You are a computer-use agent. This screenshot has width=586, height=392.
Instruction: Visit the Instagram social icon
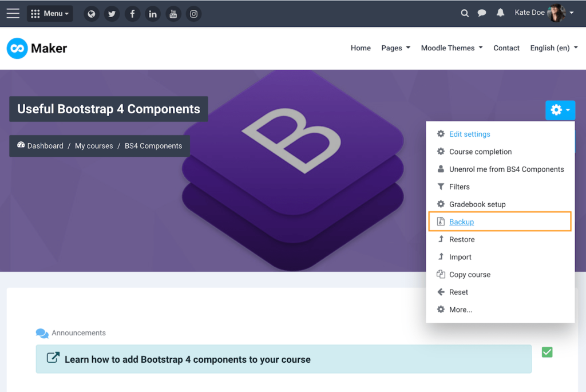coord(193,14)
